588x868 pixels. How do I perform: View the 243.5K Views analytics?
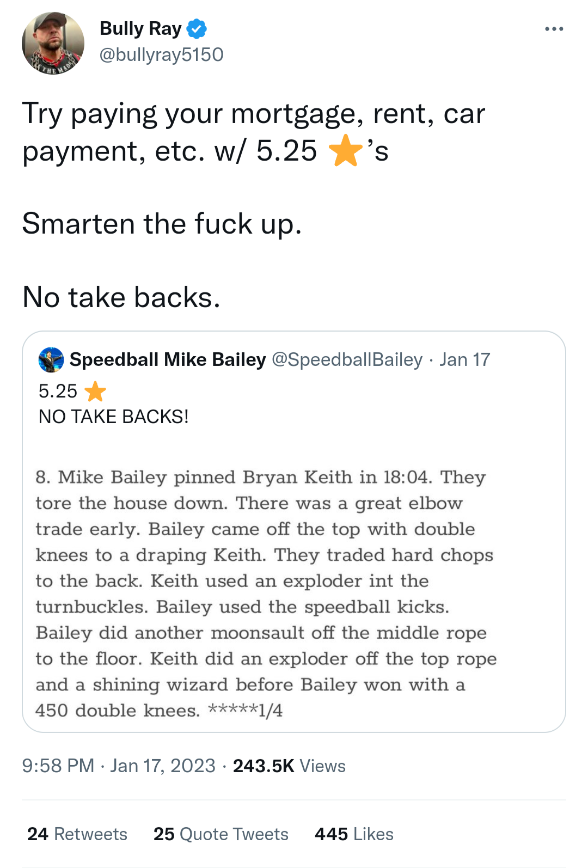[x=289, y=766]
